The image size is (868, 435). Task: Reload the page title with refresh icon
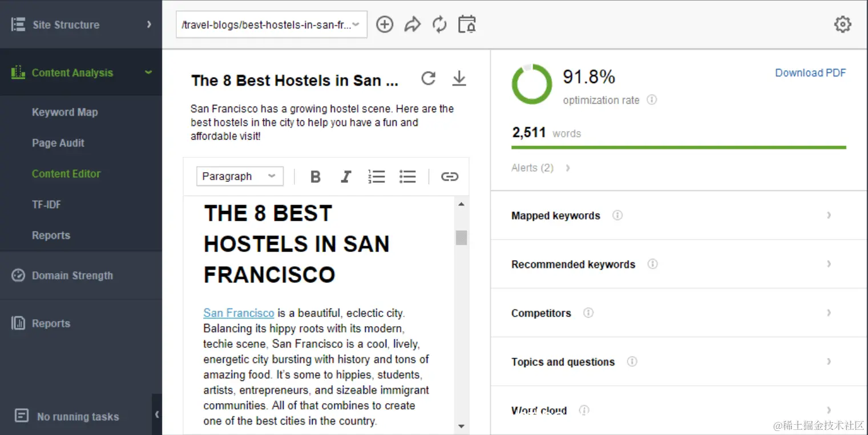click(x=429, y=79)
